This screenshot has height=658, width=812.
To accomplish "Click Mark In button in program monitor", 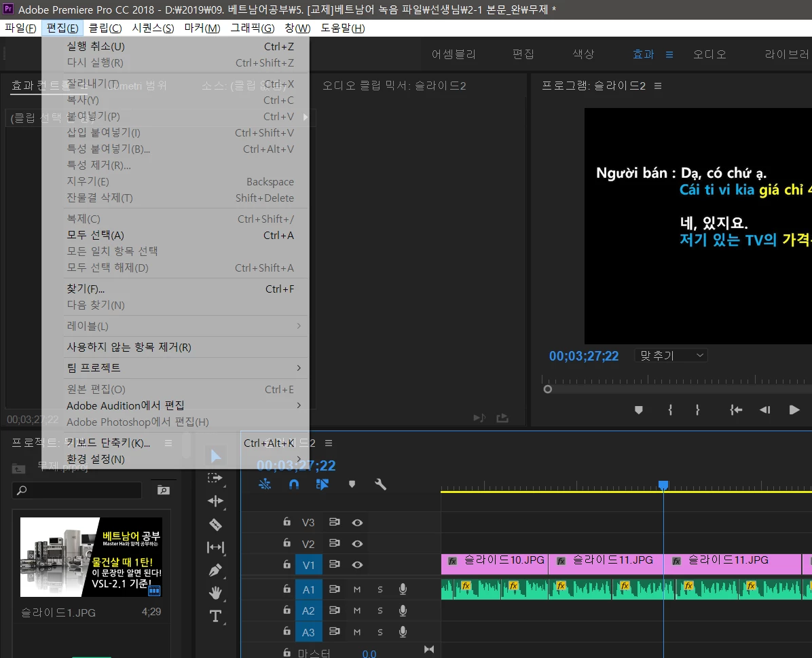I will 670,410.
